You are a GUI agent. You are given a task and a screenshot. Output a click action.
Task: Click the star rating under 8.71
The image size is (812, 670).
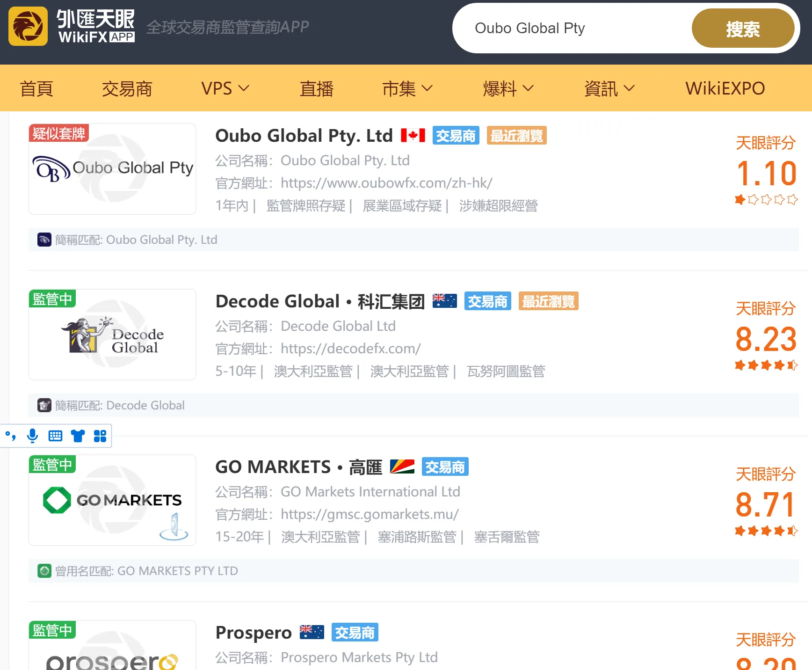point(766,531)
